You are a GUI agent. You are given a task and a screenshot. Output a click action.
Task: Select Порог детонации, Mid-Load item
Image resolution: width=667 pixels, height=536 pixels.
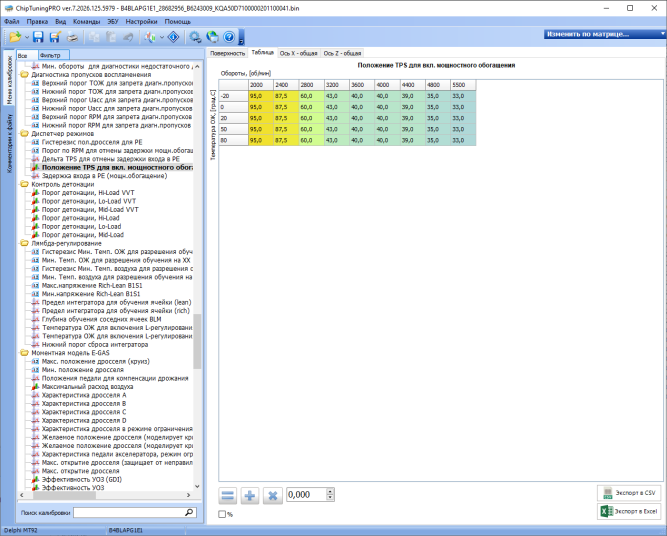(x=83, y=235)
